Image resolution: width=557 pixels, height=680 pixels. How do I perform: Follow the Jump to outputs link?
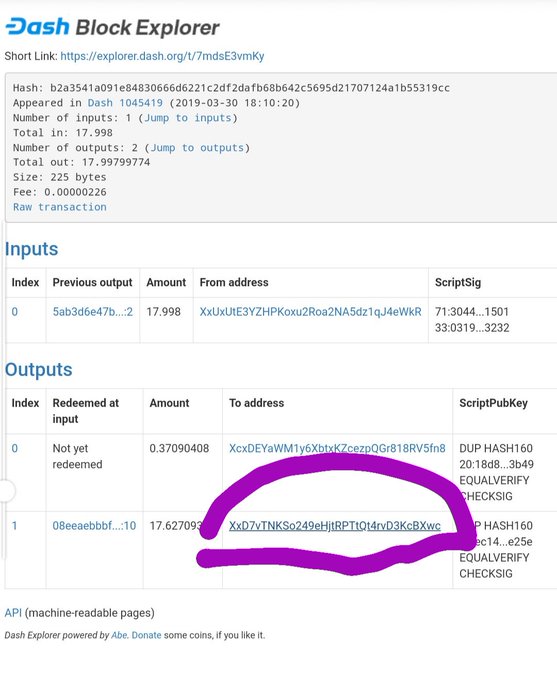pyautogui.click(x=197, y=148)
